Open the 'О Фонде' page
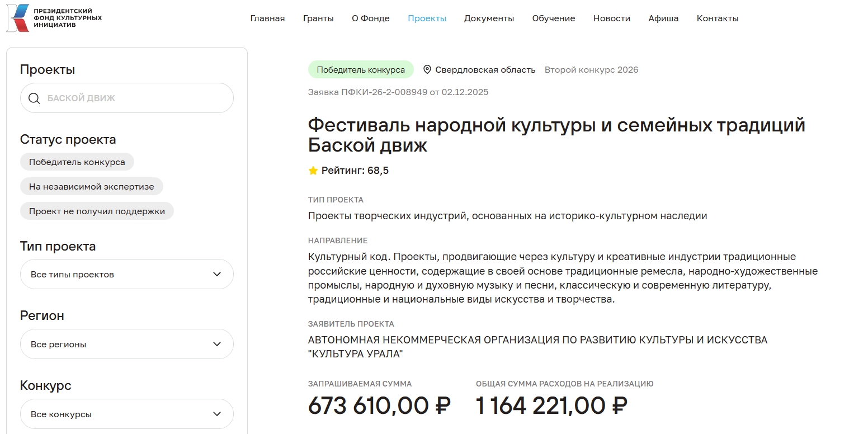868x434 pixels. point(370,18)
